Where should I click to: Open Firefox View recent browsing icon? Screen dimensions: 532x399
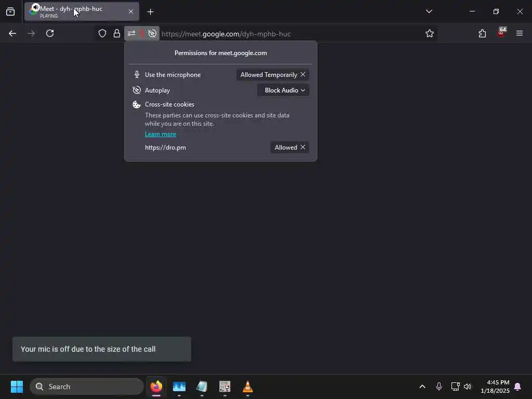coord(10,11)
